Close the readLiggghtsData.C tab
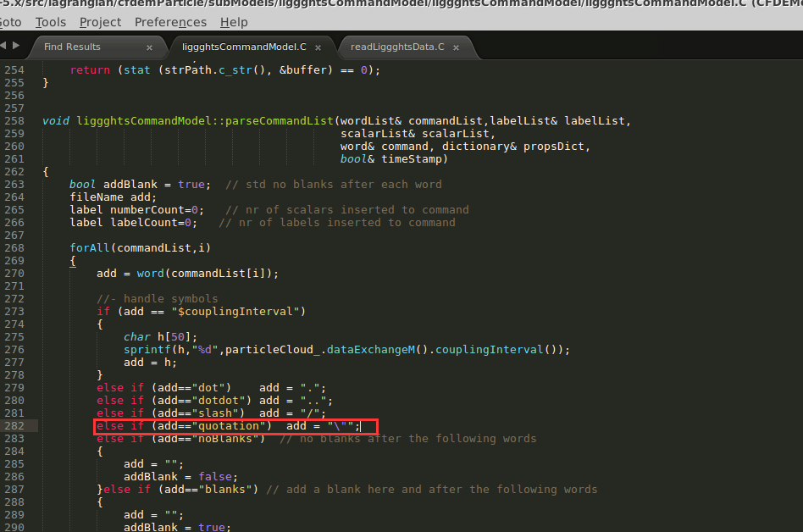Viewport: 803px width, 532px height. tap(456, 47)
